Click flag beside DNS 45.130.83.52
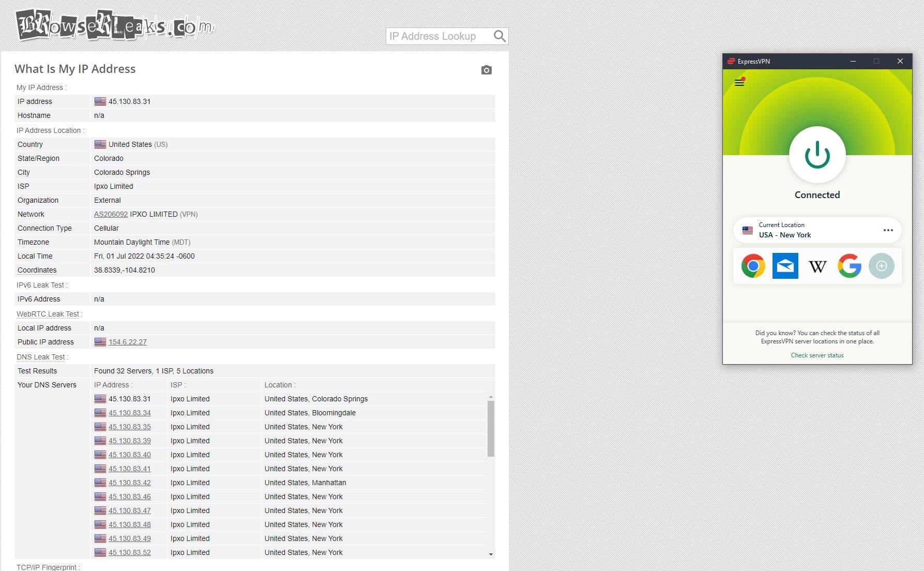The image size is (924, 571). (x=100, y=552)
